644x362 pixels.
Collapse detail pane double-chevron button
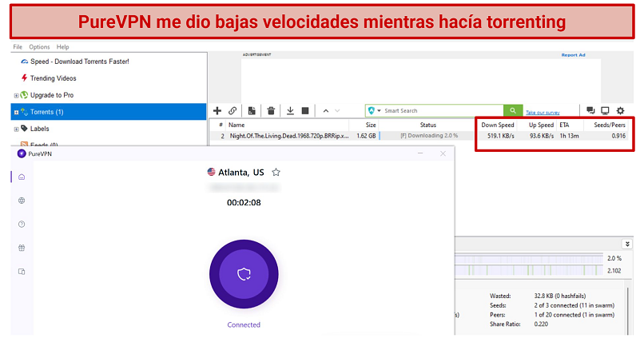click(627, 244)
